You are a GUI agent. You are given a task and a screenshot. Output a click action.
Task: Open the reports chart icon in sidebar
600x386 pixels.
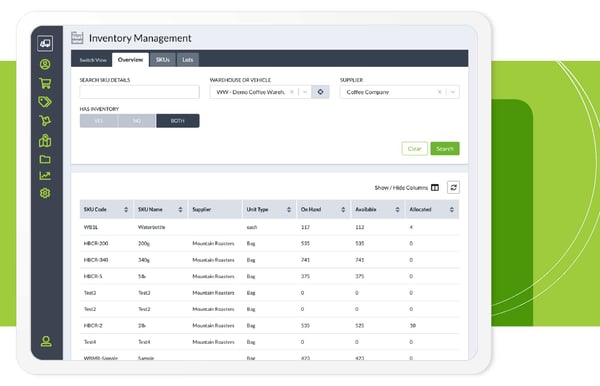point(45,176)
